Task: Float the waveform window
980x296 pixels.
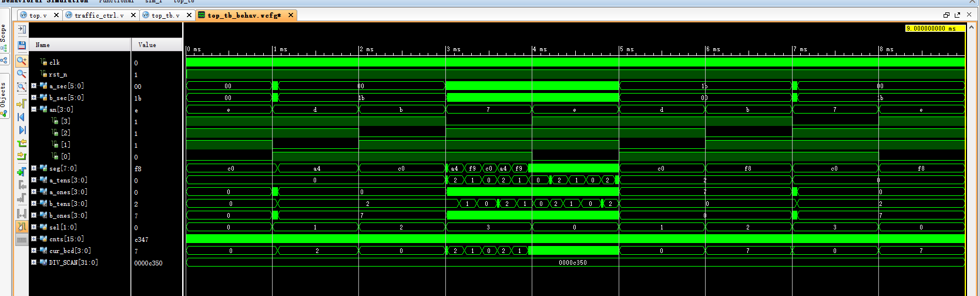Action: point(958,15)
